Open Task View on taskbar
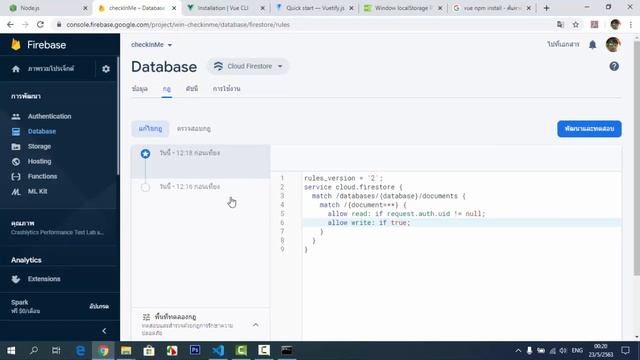This screenshot has height=360, width=640. (x=56, y=351)
